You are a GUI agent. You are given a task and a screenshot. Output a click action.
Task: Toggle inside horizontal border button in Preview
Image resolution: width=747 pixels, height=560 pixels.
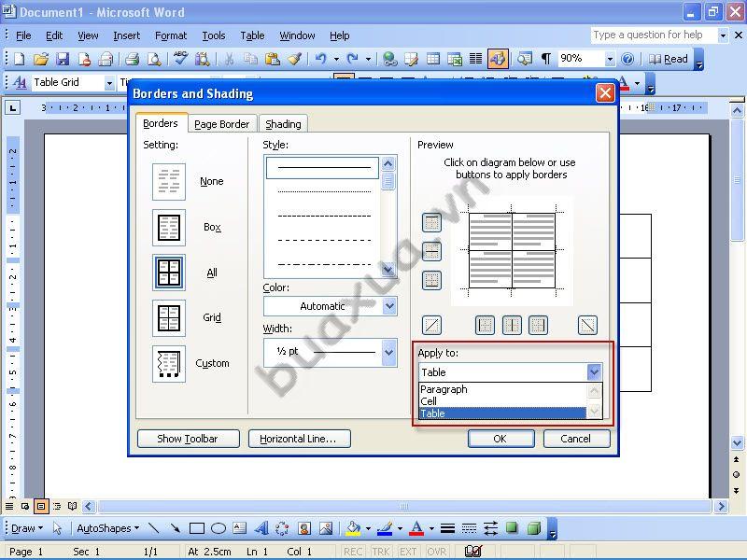pos(431,251)
